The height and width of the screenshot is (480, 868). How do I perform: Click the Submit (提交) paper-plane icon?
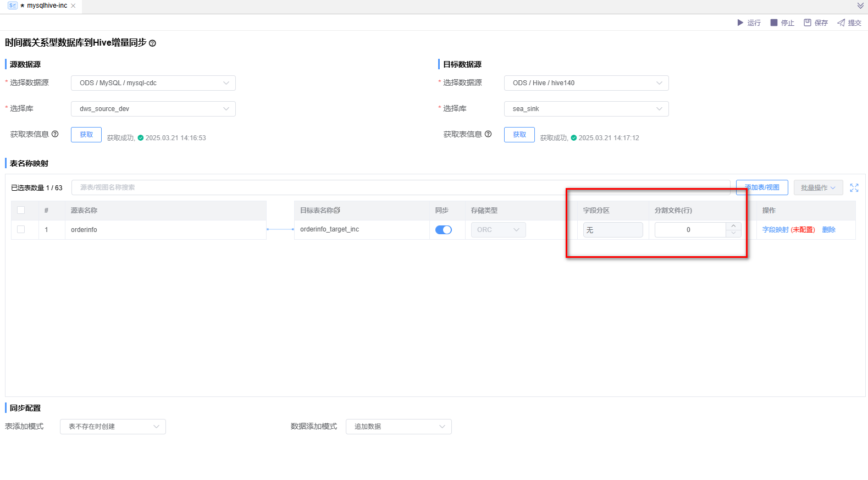click(x=841, y=23)
